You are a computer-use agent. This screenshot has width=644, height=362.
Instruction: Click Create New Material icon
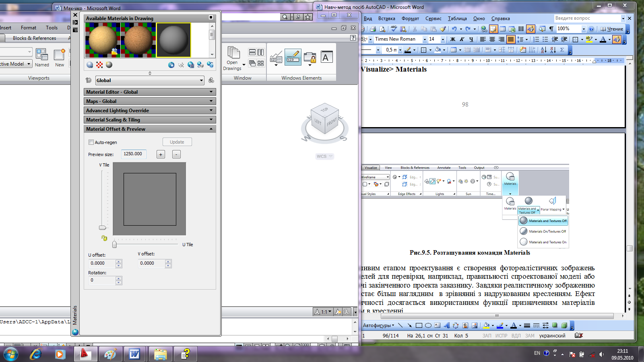(171, 65)
